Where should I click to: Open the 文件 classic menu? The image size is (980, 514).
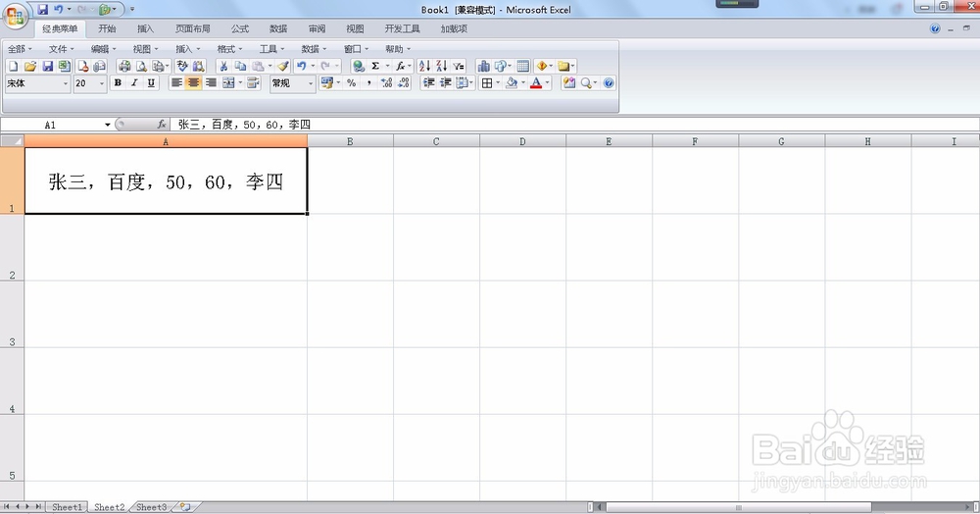point(61,49)
